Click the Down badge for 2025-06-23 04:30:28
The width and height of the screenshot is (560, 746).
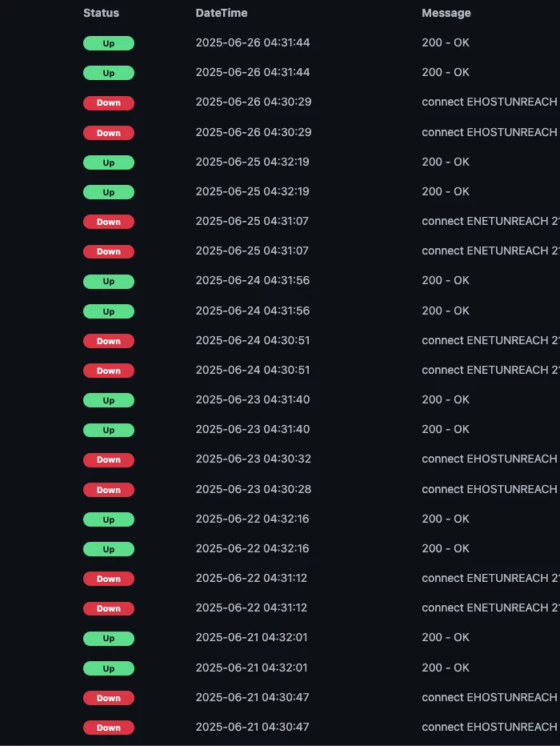(x=108, y=490)
